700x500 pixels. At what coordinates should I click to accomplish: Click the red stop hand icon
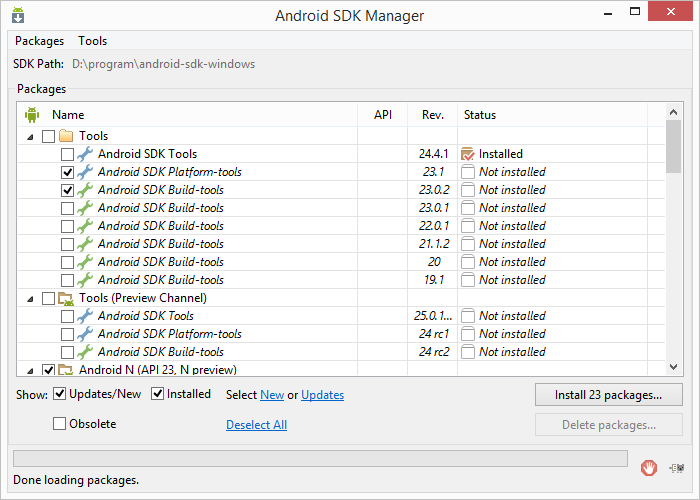pyautogui.click(x=649, y=468)
